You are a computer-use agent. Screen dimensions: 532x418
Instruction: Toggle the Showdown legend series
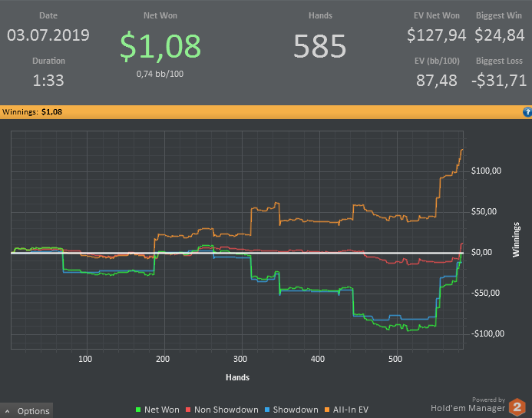292,410
